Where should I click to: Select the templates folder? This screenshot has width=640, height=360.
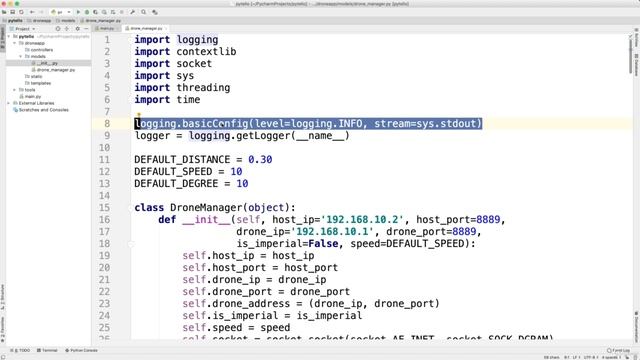coord(38,83)
